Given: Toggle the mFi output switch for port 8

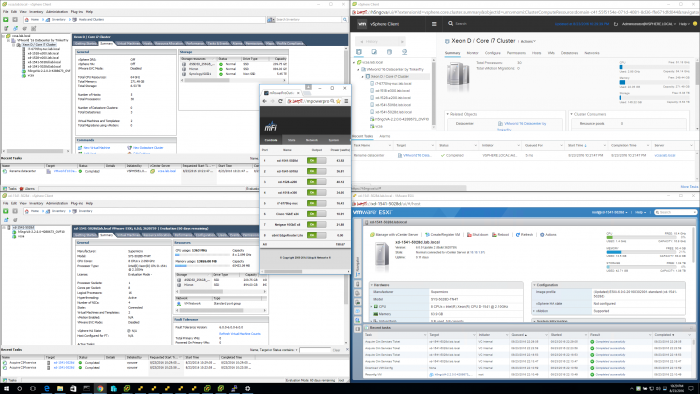Looking at the screenshot, I should (x=316, y=235).
